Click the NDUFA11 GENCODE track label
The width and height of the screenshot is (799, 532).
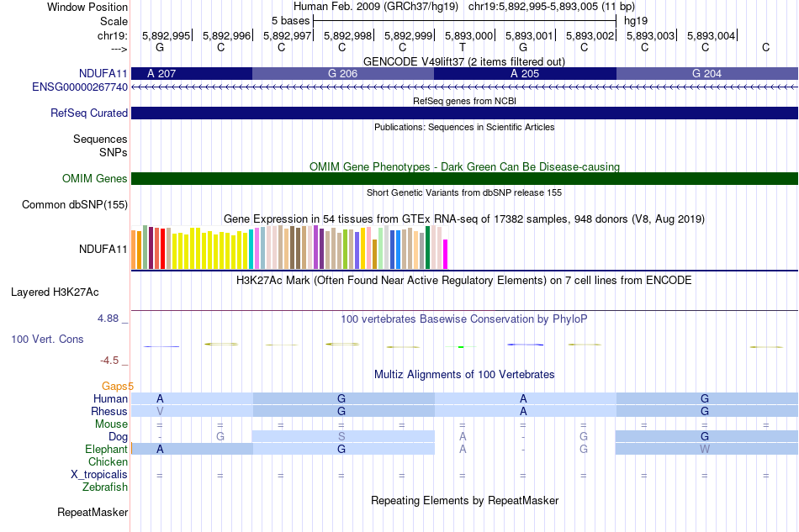(103, 74)
